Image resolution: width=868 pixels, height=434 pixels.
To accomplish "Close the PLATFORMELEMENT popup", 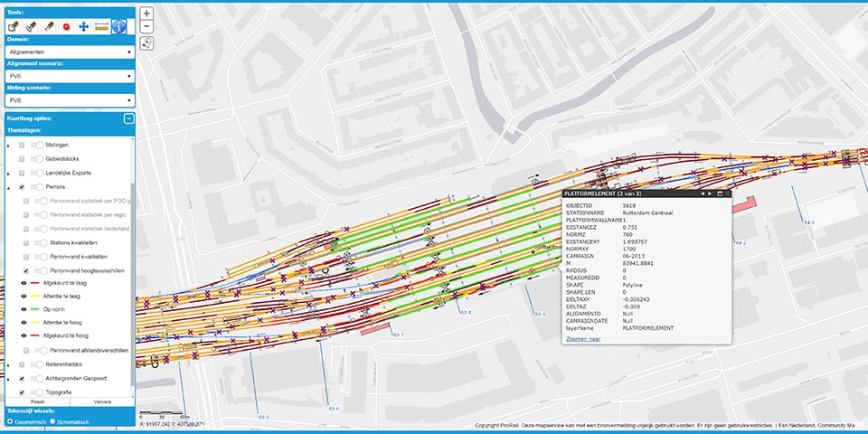I will (x=727, y=193).
